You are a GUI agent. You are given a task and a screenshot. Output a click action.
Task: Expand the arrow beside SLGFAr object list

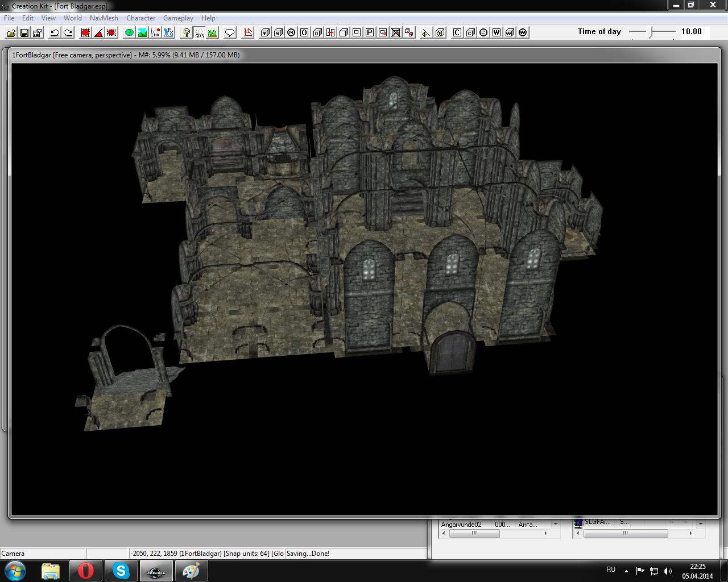(701, 524)
